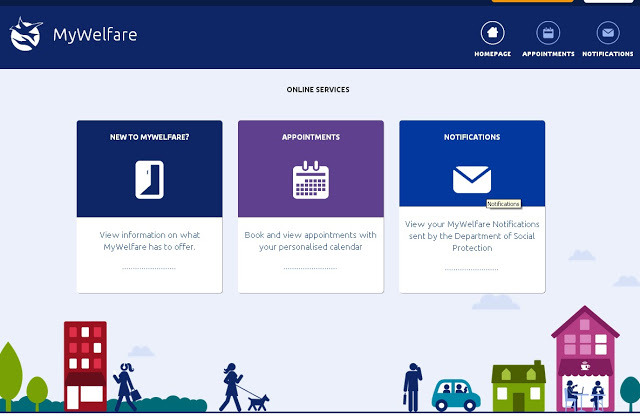640x417 pixels.
Task: Click the door icon in the New to MyWelfare card
Action: click(x=149, y=179)
